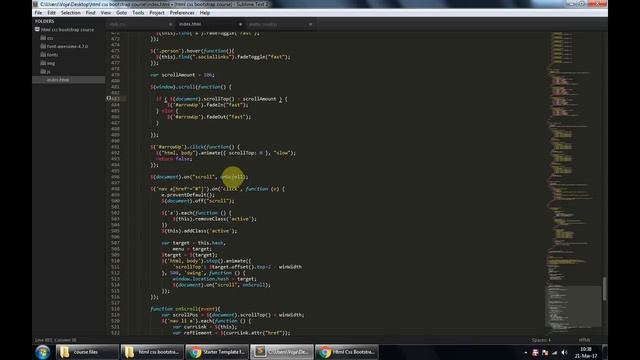Switch to Chrome 'Starter Template' taskbar window
This screenshot has width=640, height=360.
pyautogui.click(x=217, y=352)
